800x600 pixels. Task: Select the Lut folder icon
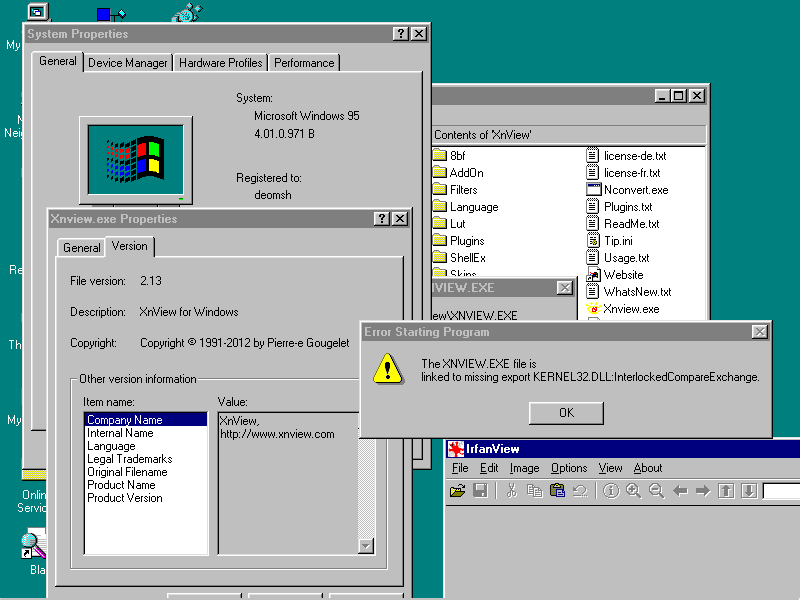(440, 223)
